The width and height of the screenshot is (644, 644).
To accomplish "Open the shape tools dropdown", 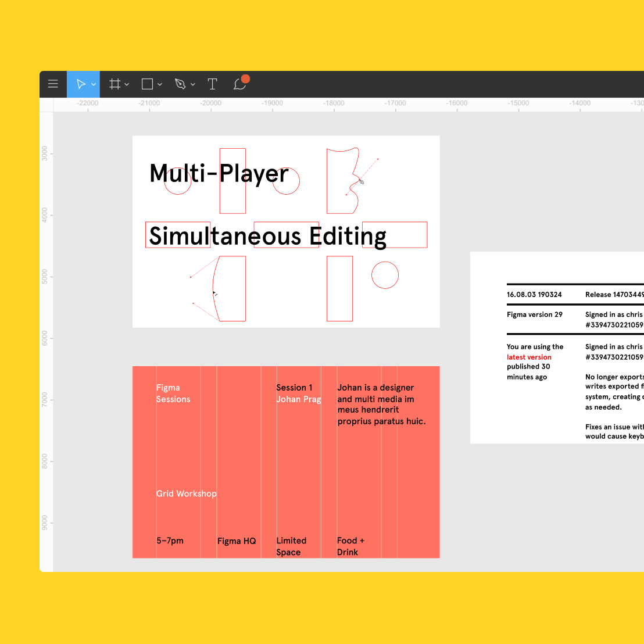I will pos(160,84).
